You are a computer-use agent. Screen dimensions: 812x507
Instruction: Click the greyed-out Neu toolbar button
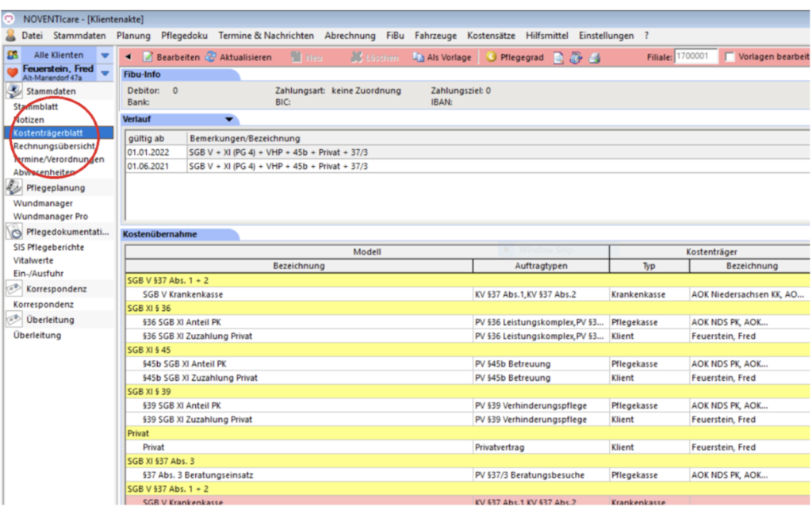[x=307, y=58]
